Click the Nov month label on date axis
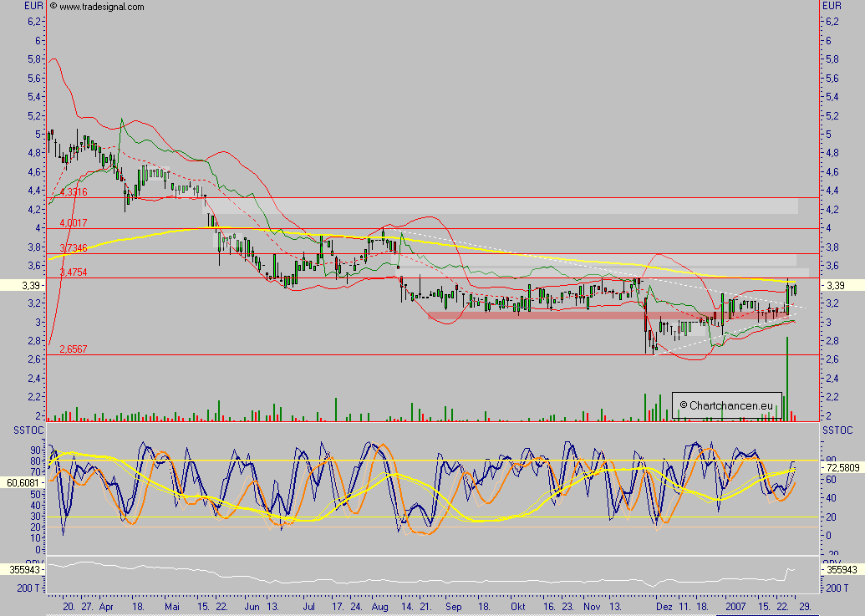This screenshot has width=865, height=616. (592, 607)
